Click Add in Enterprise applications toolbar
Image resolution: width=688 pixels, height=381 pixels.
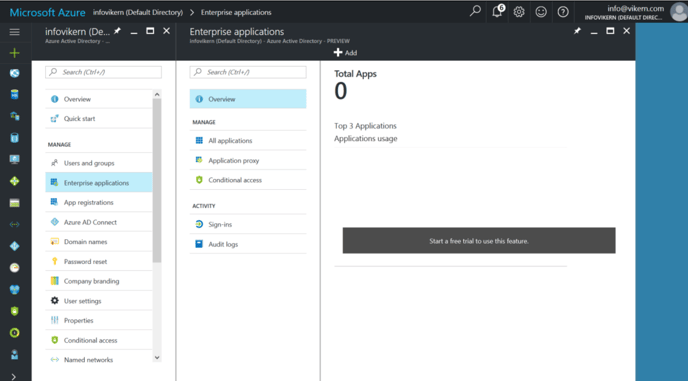(x=345, y=53)
